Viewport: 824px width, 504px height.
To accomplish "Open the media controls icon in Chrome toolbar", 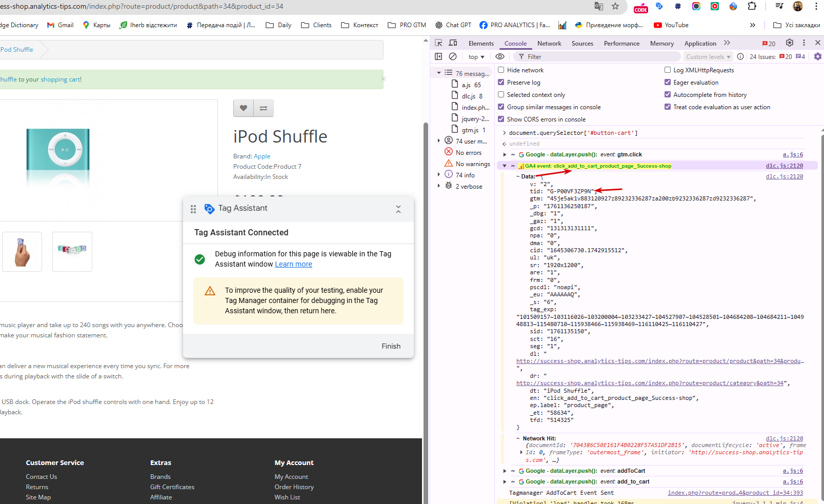I will click(779, 6).
